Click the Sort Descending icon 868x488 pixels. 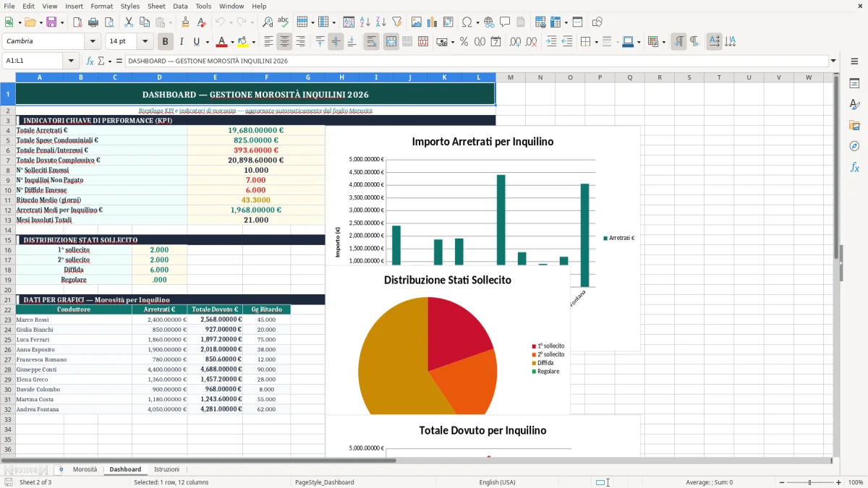(x=380, y=22)
